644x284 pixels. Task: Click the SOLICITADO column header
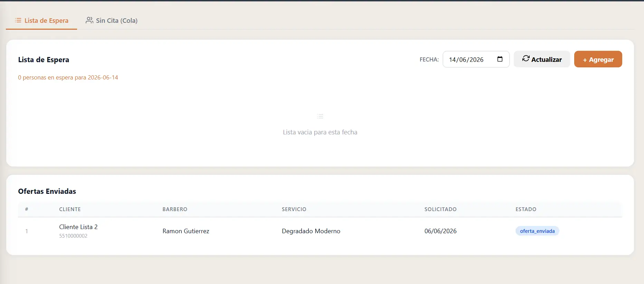441,209
